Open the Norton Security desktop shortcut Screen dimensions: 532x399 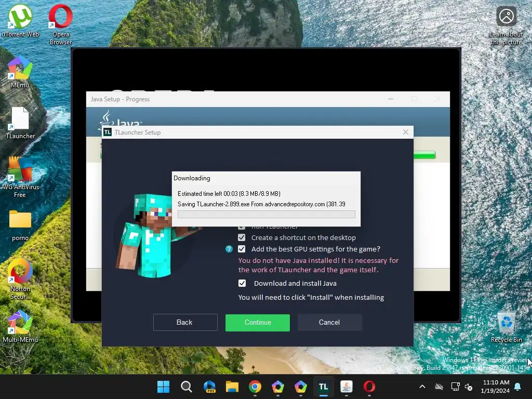coord(20,279)
